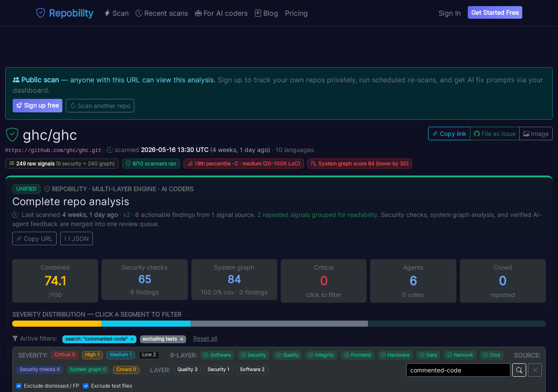
Task: Click the Get Started Free button
Action: [495, 13]
